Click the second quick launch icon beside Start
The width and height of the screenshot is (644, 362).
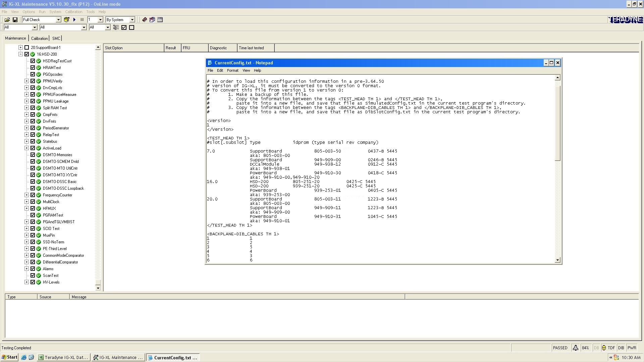tap(32, 358)
